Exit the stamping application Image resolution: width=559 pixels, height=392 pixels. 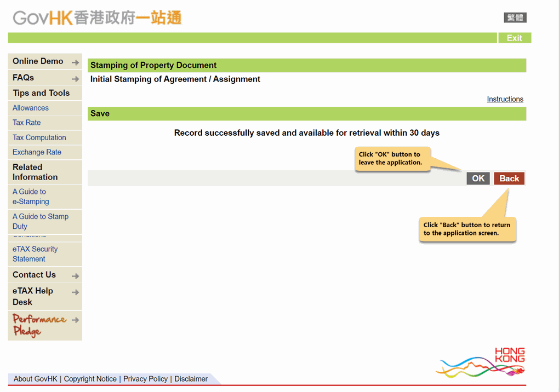coord(514,38)
